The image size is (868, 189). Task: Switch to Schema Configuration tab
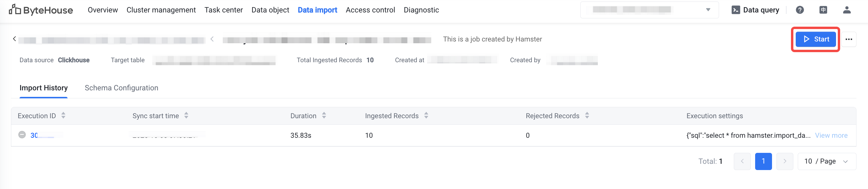pos(121,88)
